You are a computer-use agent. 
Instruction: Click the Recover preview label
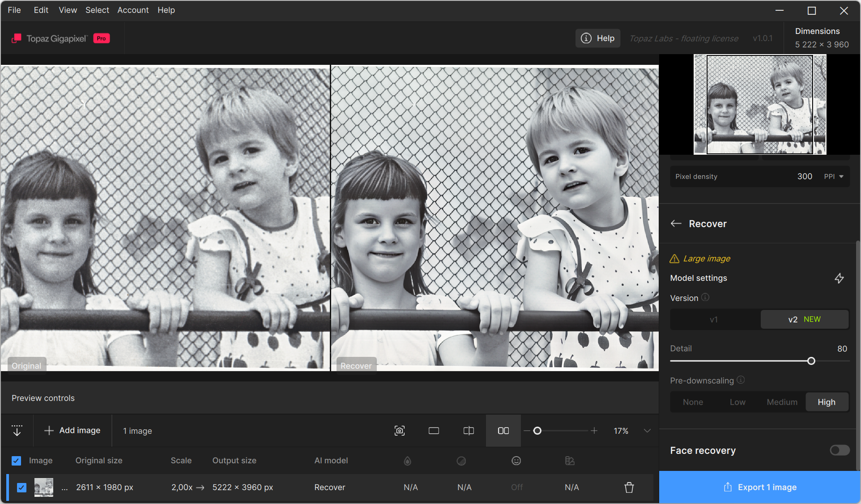356,366
